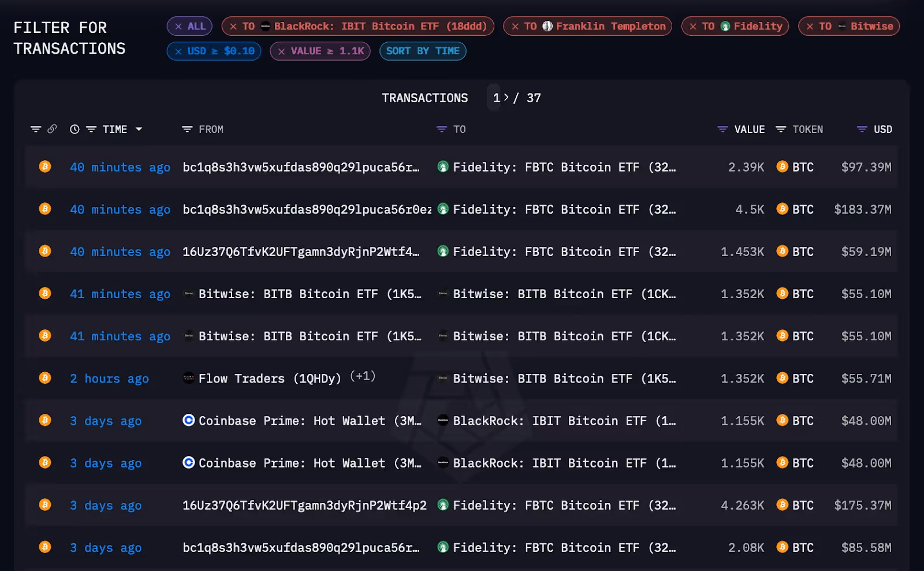Click the page number 1 field
924x571 pixels.
click(496, 98)
